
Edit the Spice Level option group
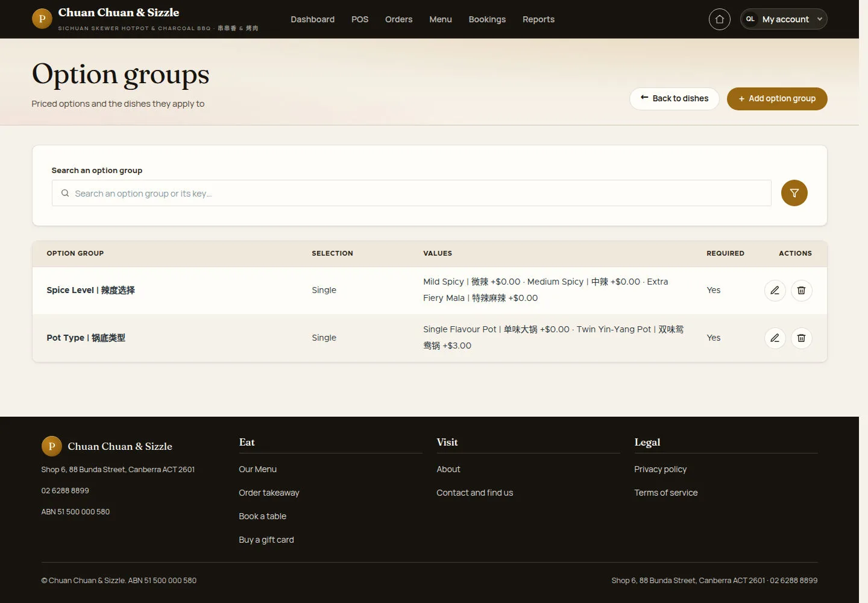[x=775, y=291]
